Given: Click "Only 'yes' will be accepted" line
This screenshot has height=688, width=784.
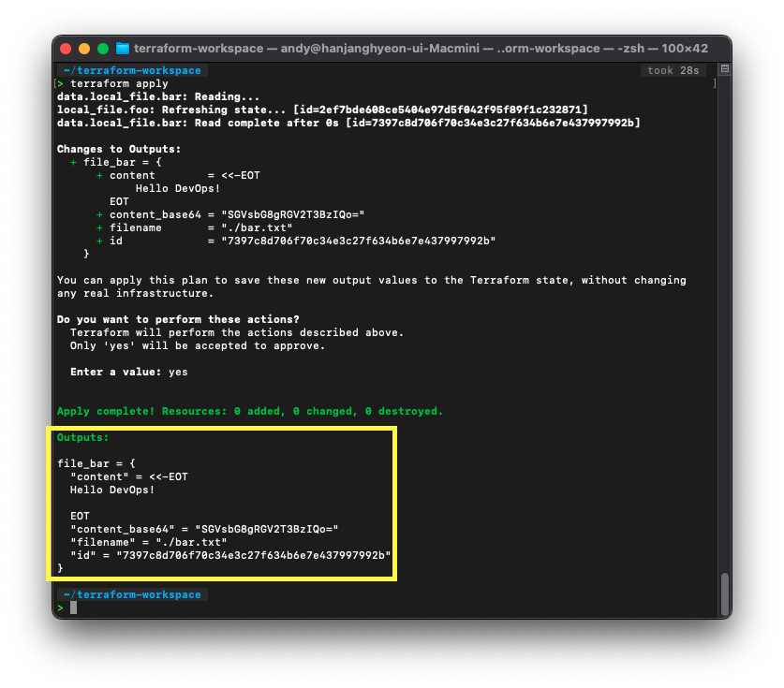Looking at the screenshot, I should pyautogui.click(x=198, y=345).
